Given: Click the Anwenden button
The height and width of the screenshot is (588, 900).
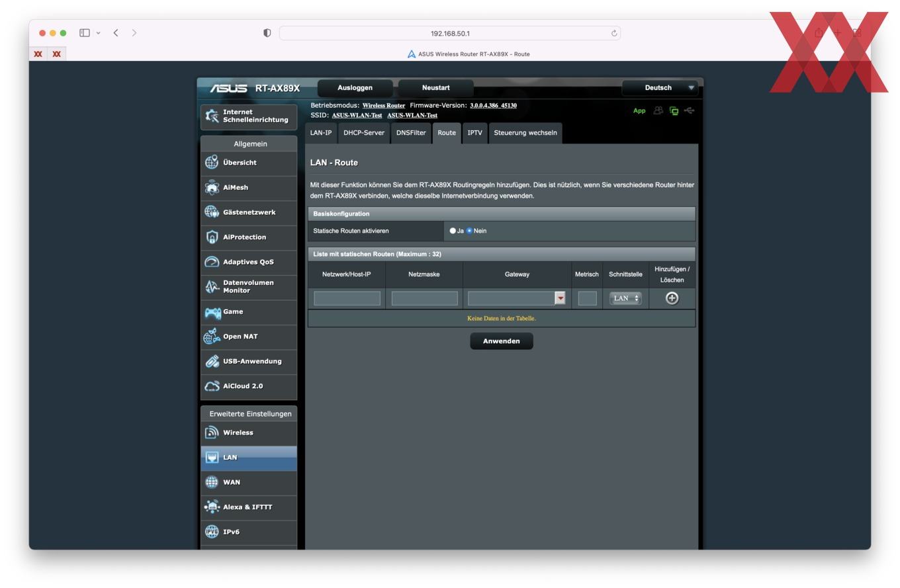Looking at the screenshot, I should [502, 341].
